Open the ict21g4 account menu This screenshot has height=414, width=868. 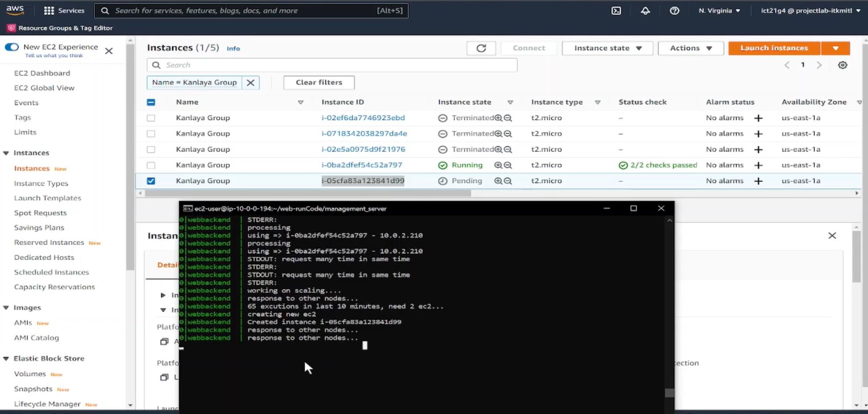pos(810,10)
